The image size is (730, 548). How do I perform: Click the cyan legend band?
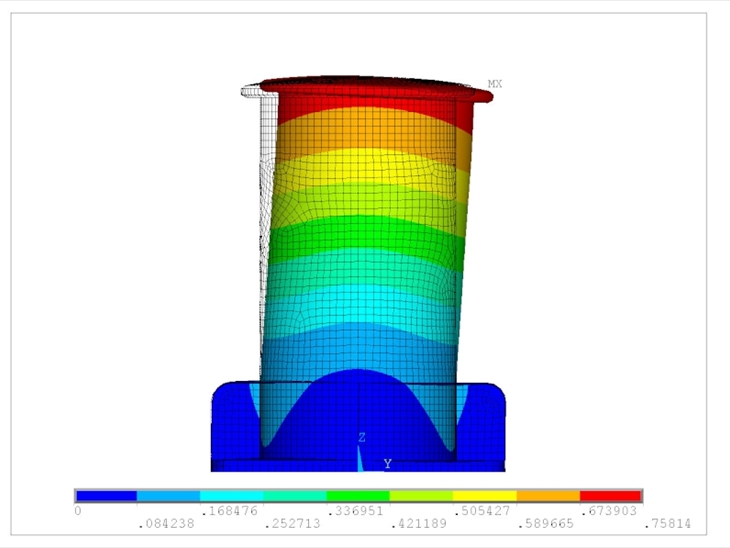click(232, 496)
